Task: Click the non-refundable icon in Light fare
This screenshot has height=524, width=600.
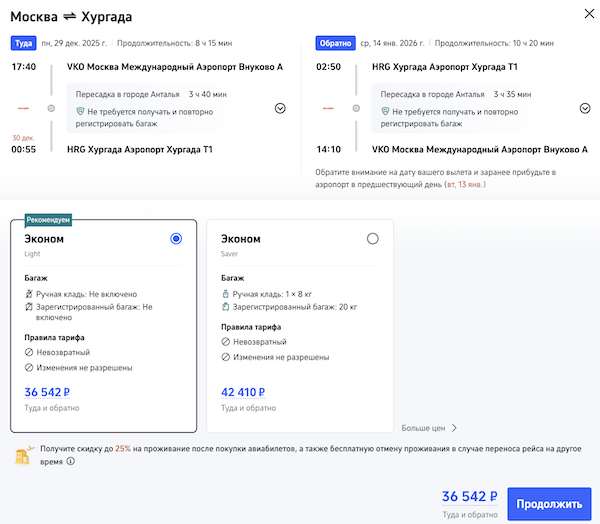Action: pyautogui.click(x=29, y=352)
